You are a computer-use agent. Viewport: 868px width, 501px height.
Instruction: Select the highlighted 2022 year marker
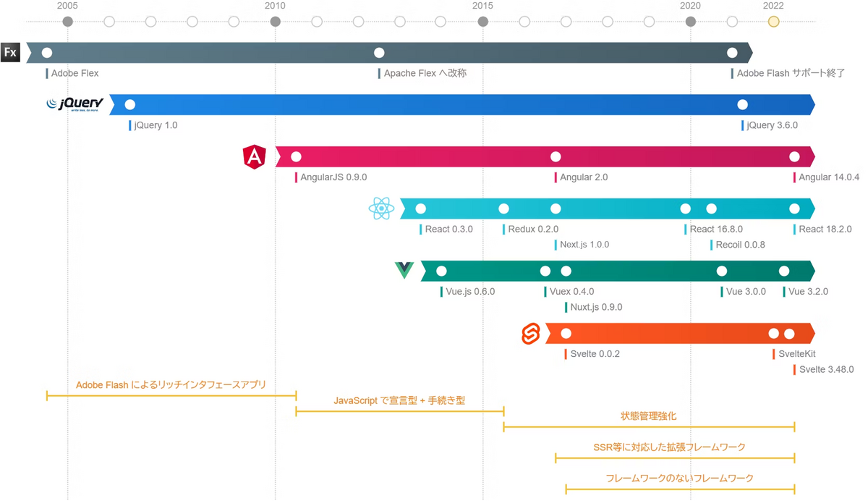[x=774, y=22]
